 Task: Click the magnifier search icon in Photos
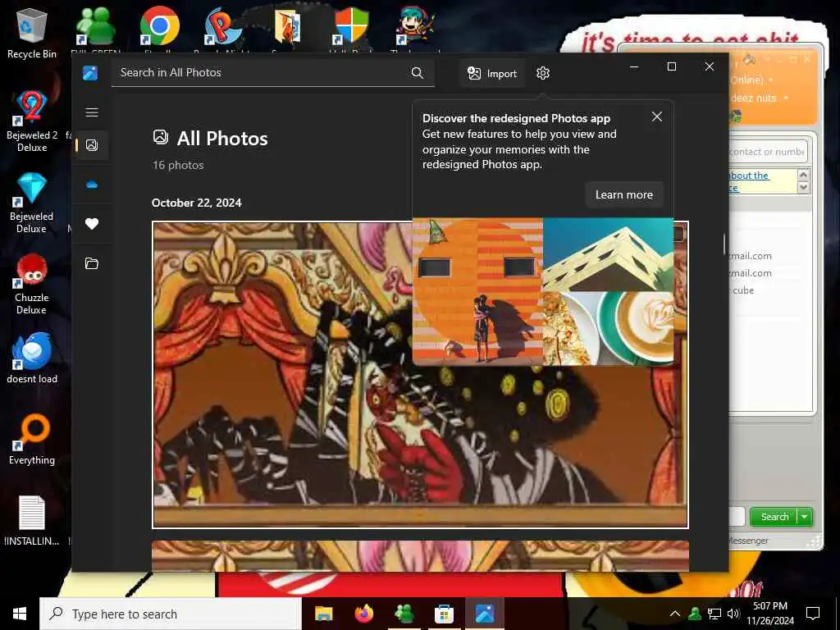click(x=418, y=73)
